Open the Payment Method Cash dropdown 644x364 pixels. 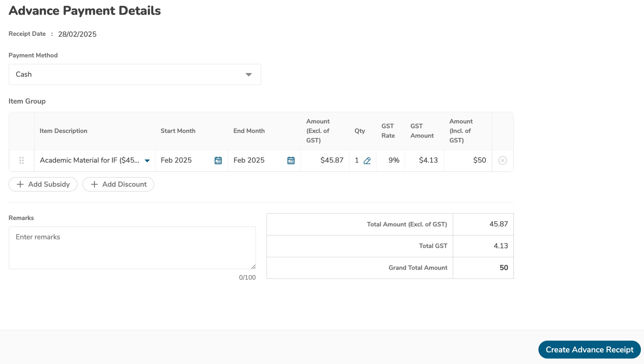click(135, 74)
